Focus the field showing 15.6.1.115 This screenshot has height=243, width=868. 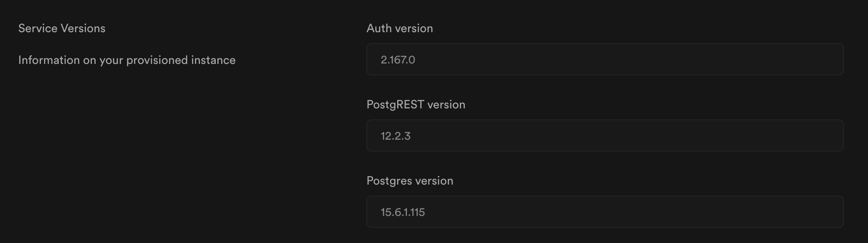[605, 212]
